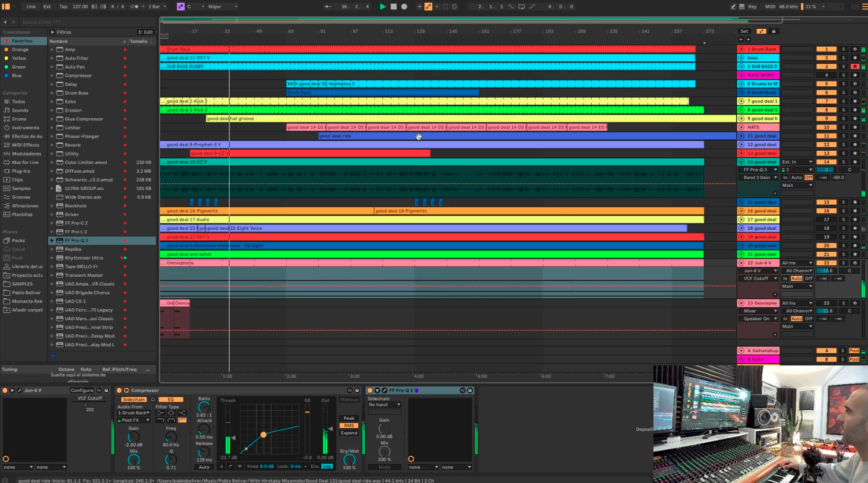868x483 pixels.
Task: Select the Drums category in browser
Action: tap(19, 119)
